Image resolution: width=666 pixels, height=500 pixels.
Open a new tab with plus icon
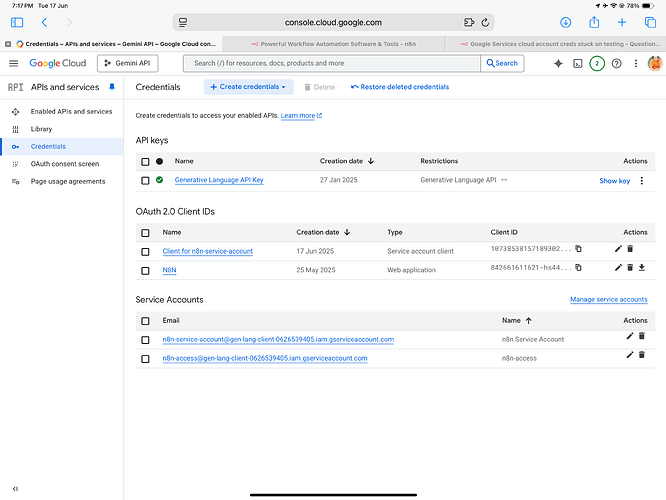622,23
